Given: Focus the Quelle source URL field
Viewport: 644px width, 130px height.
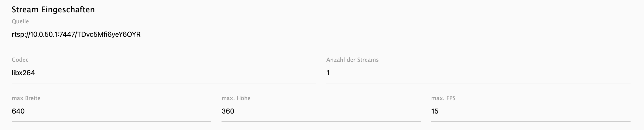Looking at the screenshot, I should tap(321, 35).
